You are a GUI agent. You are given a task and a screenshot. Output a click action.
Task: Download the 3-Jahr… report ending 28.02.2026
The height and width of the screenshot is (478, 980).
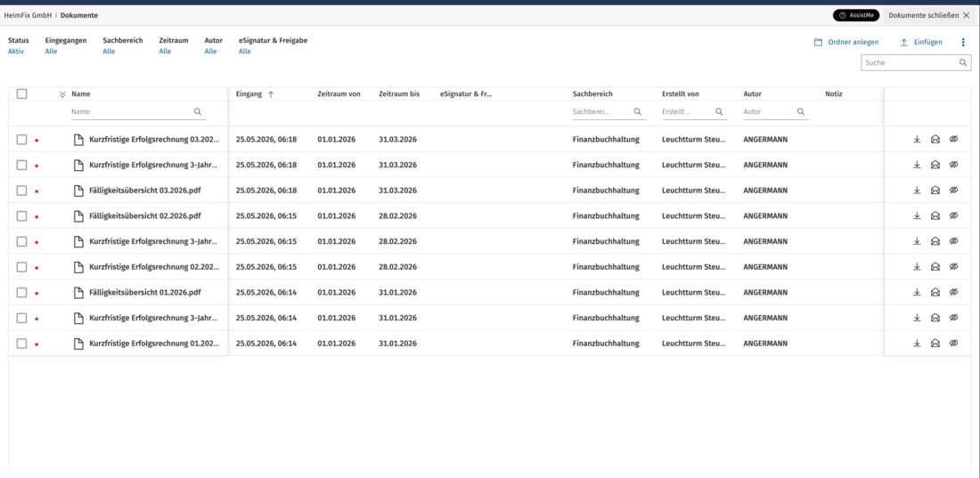click(x=917, y=241)
